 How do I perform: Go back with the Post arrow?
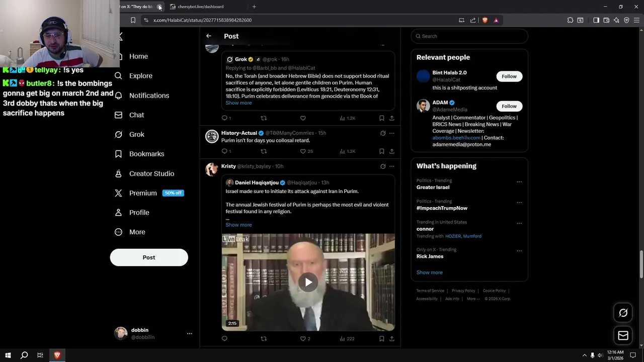coord(209,36)
